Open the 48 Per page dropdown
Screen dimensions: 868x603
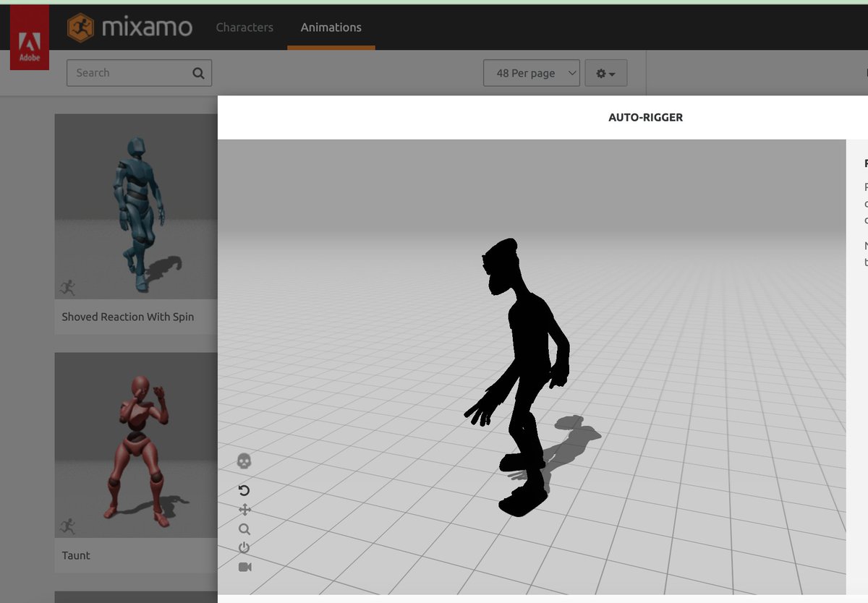[x=532, y=73]
